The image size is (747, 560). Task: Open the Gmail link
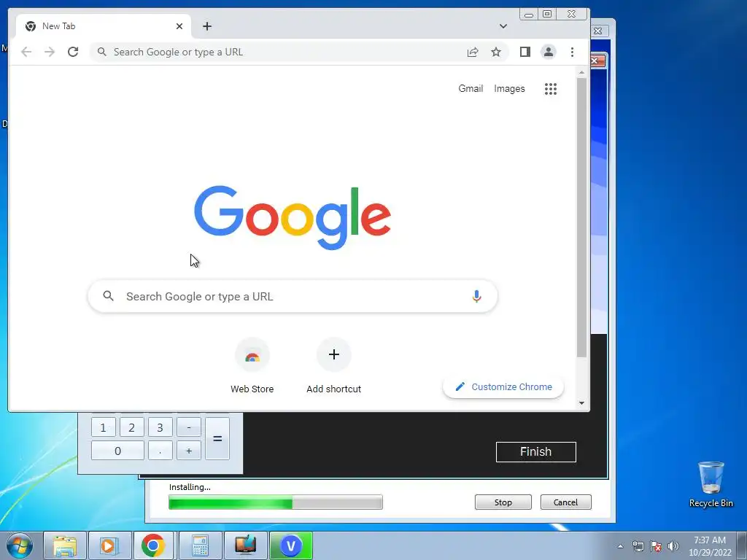(x=471, y=88)
